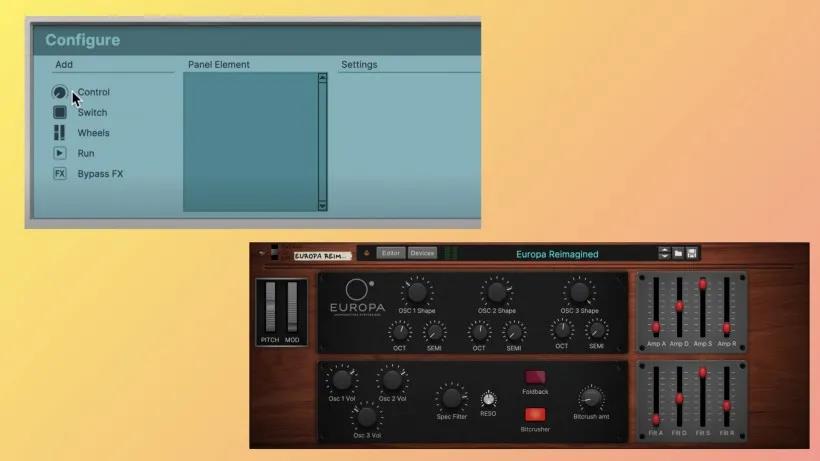820x461 pixels.
Task: Click the Run label in Add list
Action: point(86,153)
